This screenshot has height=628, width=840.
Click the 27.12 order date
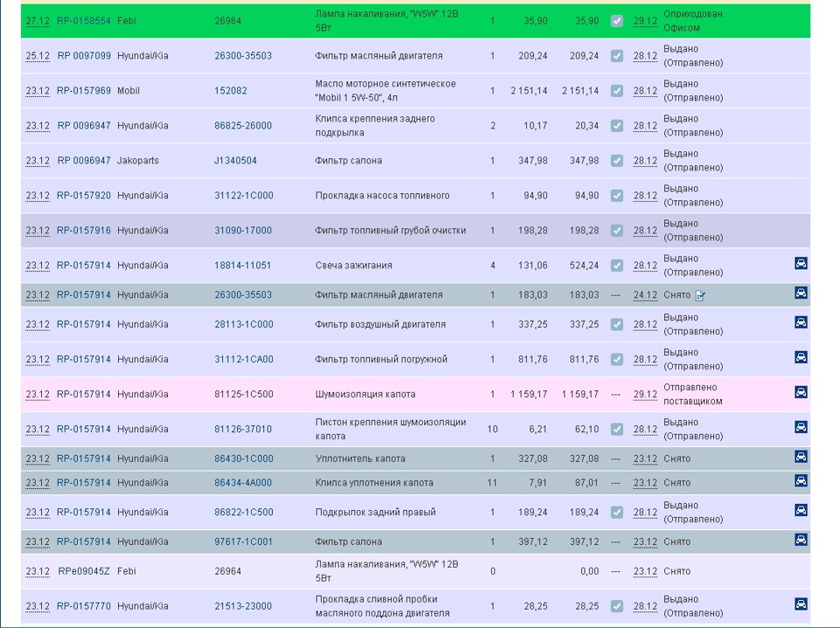38,21
